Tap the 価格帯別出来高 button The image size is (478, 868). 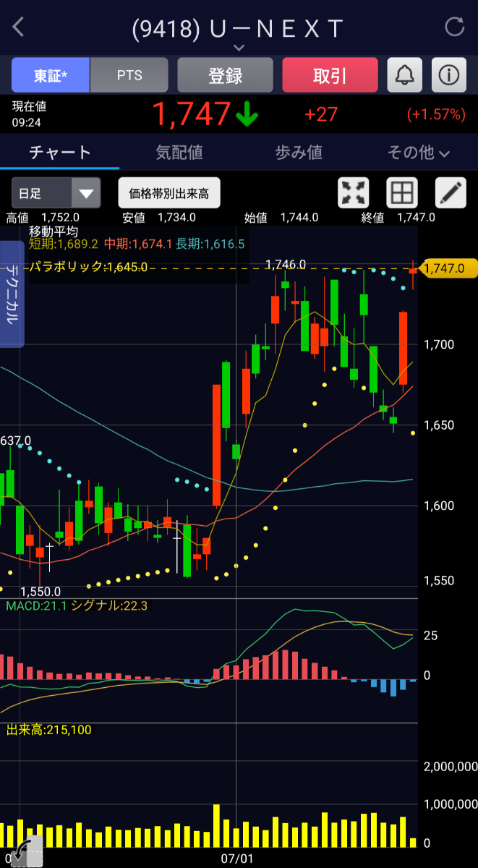169,193
